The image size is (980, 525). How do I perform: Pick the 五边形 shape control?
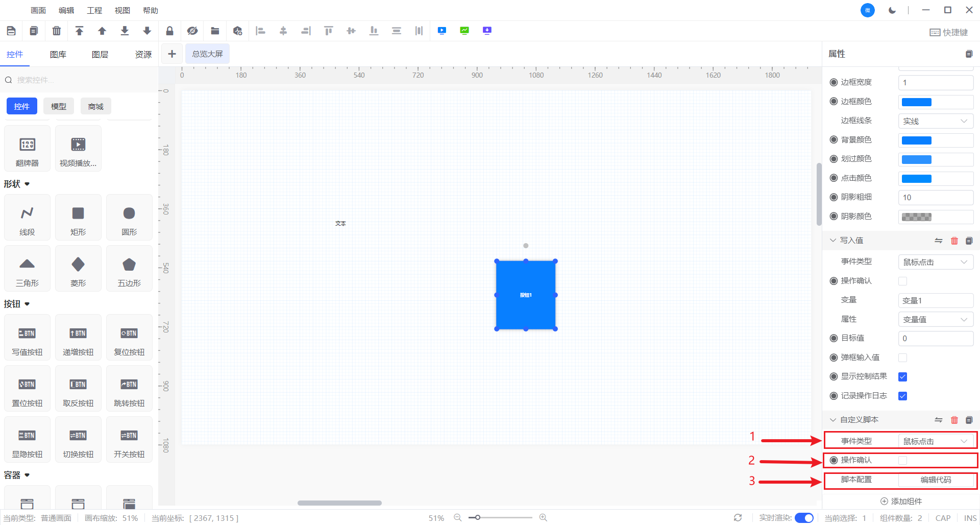coord(129,269)
